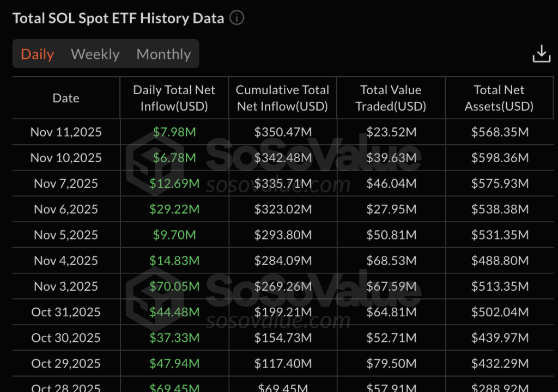Click the Total Value Traded header
Screen dimensions: 558x392
[x=391, y=98]
